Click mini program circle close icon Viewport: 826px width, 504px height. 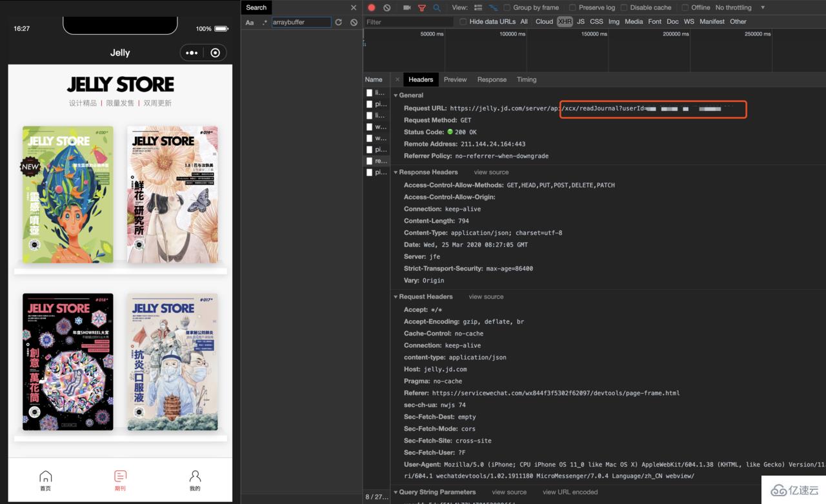click(216, 53)
